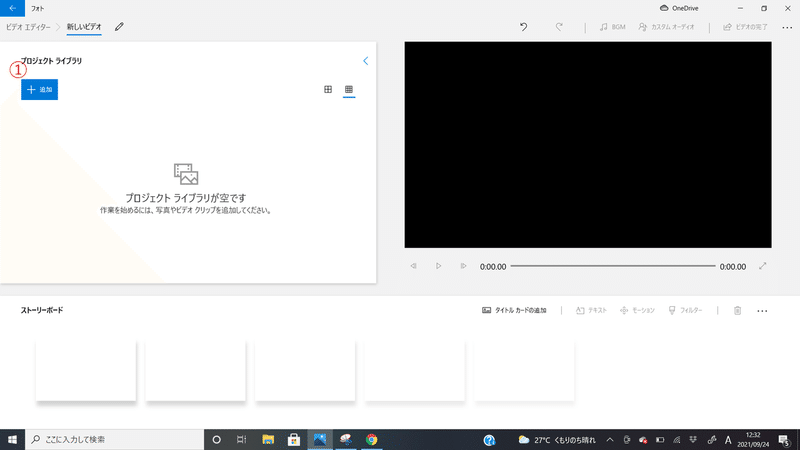Click ビデオの完了 (finish video) button

point(745,27)
